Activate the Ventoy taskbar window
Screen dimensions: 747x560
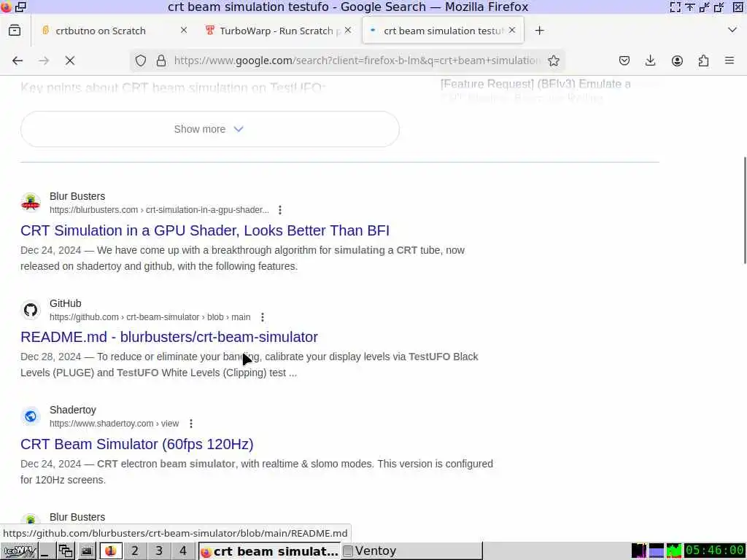(x=412, y=551)
